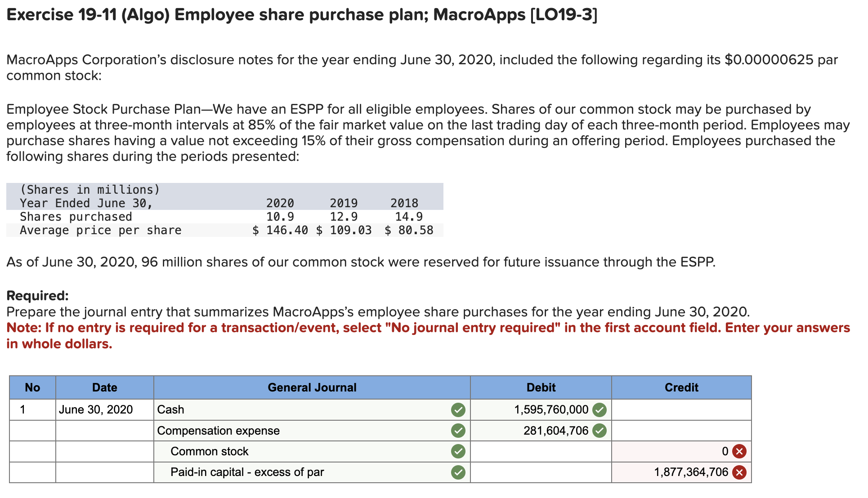Click the No column row number 1

point(22,409)
